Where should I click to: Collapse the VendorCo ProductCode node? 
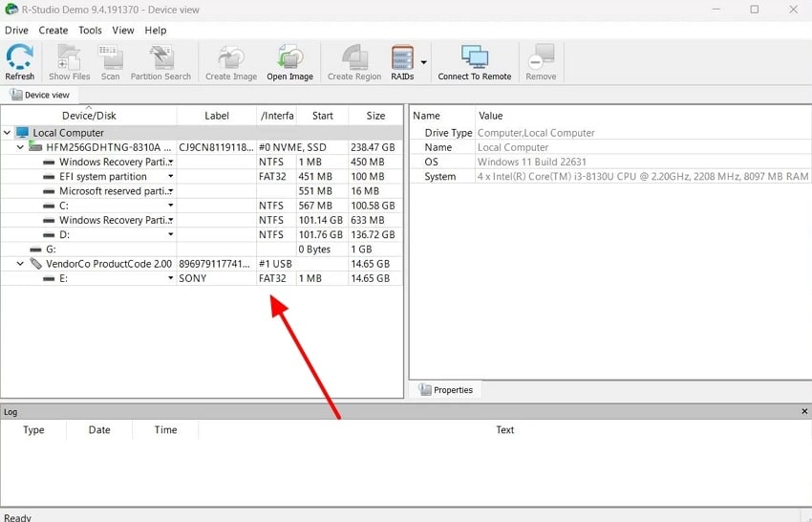click(20, 263)
